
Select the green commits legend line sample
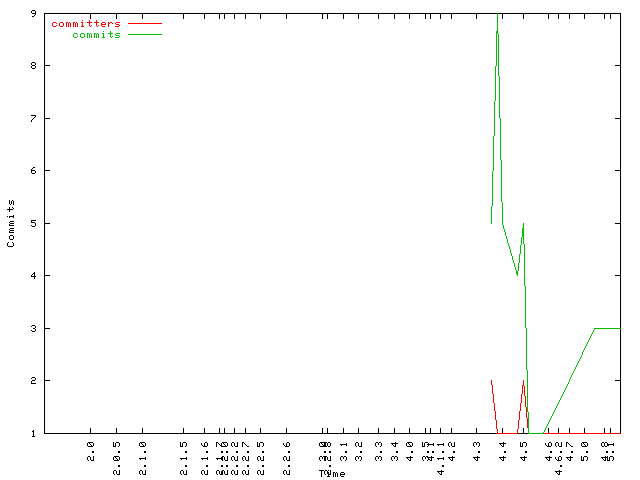144,35
